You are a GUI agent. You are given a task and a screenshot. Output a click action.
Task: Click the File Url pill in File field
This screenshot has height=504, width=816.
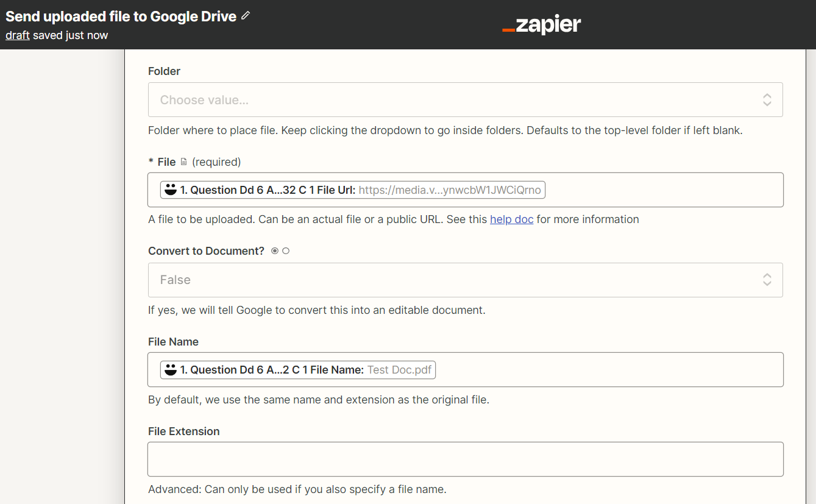click(353, 190)
